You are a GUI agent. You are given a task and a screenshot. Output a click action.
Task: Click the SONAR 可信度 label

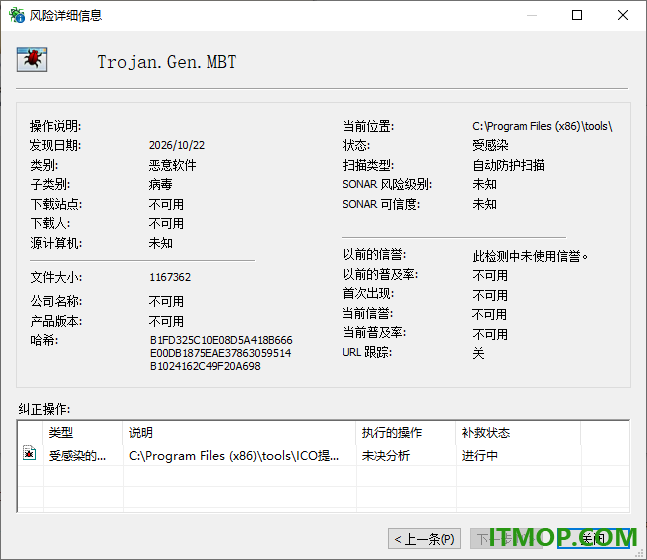click(x=381, y=204)
